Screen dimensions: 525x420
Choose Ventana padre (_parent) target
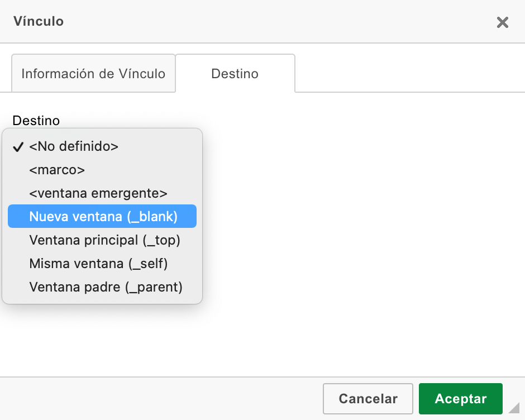point(102,287)
